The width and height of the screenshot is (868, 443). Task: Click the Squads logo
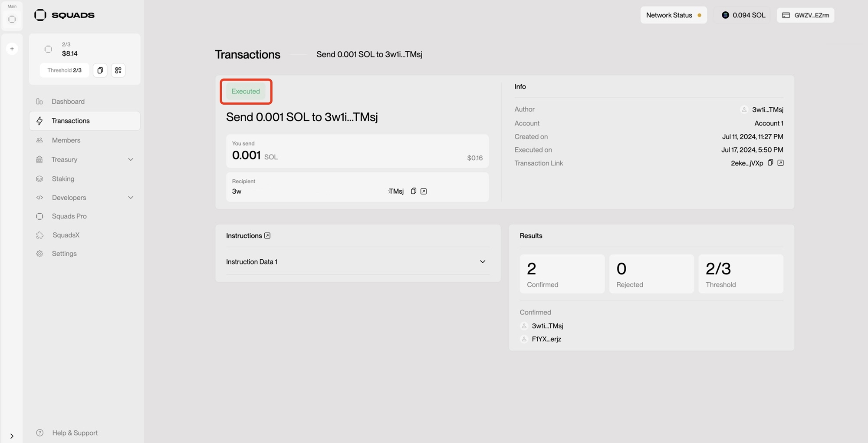(64, 15)
